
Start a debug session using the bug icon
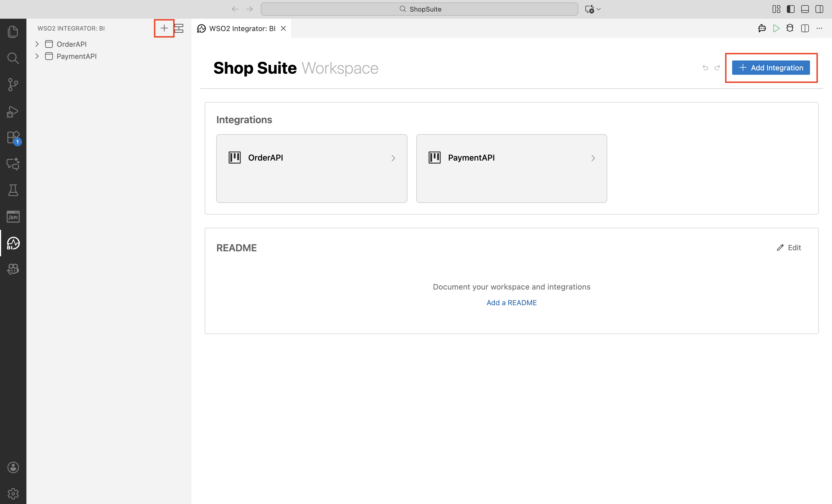pos(790,28)
